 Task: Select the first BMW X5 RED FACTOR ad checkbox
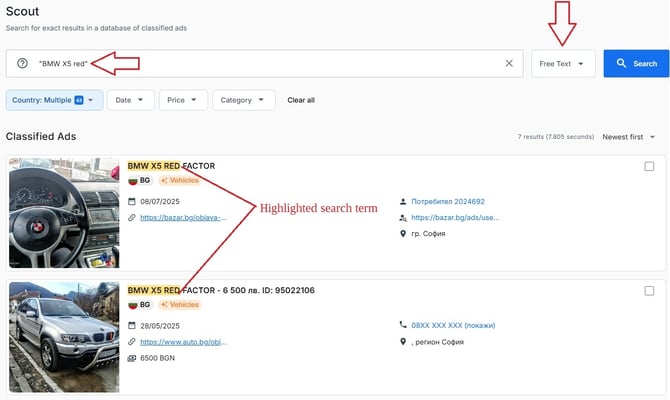pos(649,166)
